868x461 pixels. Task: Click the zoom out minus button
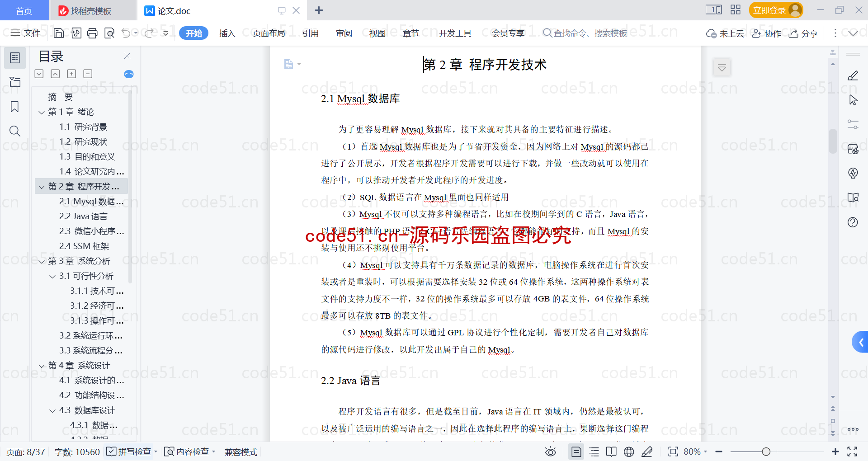719,452
